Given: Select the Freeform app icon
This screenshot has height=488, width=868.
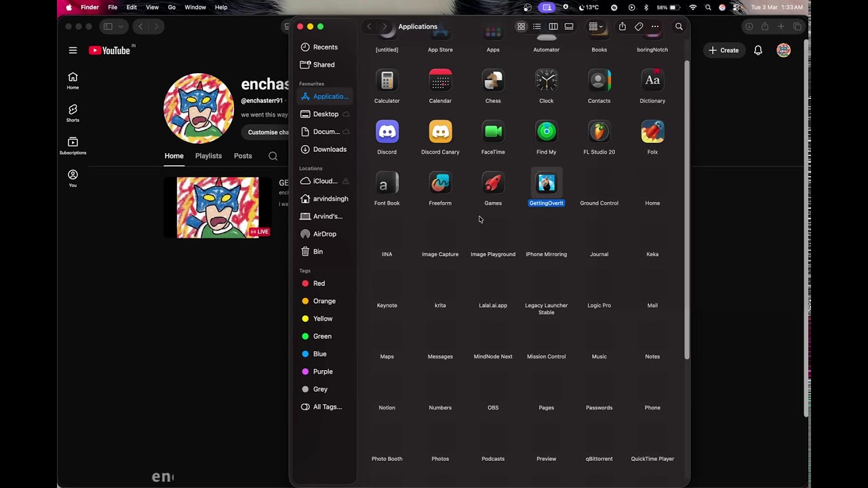Looking at the screenshot, I should pos(440,183).
